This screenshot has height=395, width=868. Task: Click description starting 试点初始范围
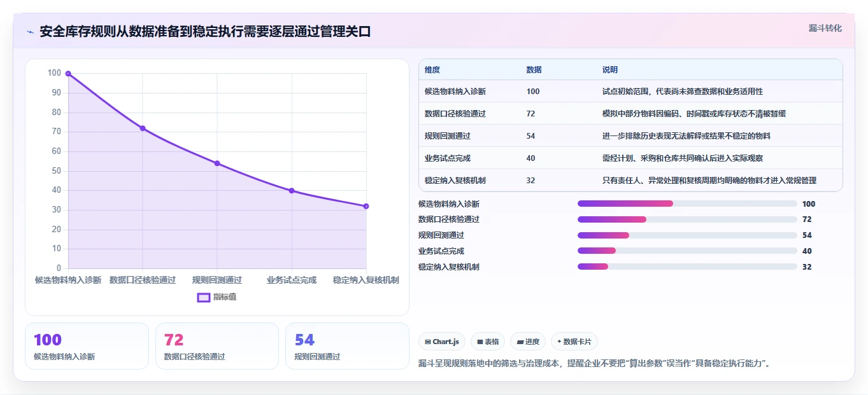pyautogui.click(x=683, y=92)
